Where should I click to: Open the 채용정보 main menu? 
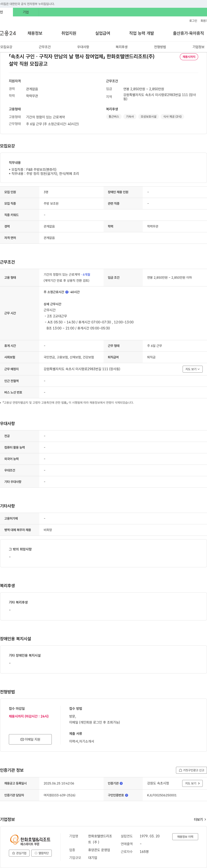click(35, 33)
